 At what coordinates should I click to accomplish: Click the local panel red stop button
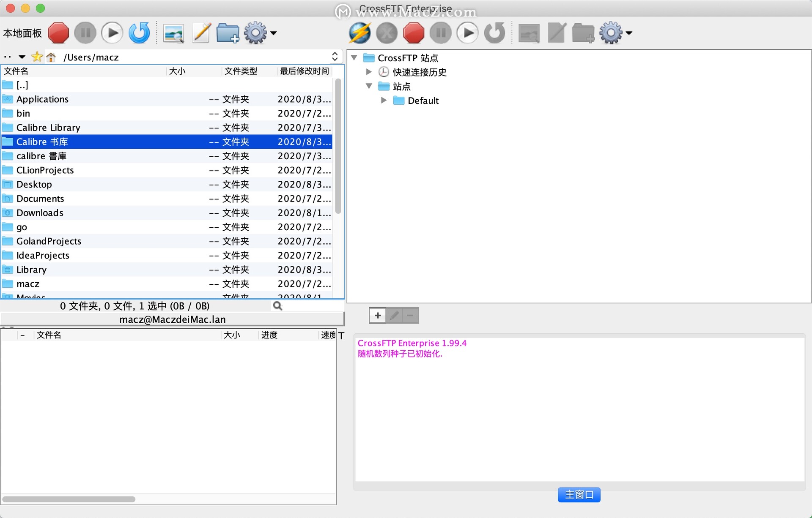tap(58, 33)
